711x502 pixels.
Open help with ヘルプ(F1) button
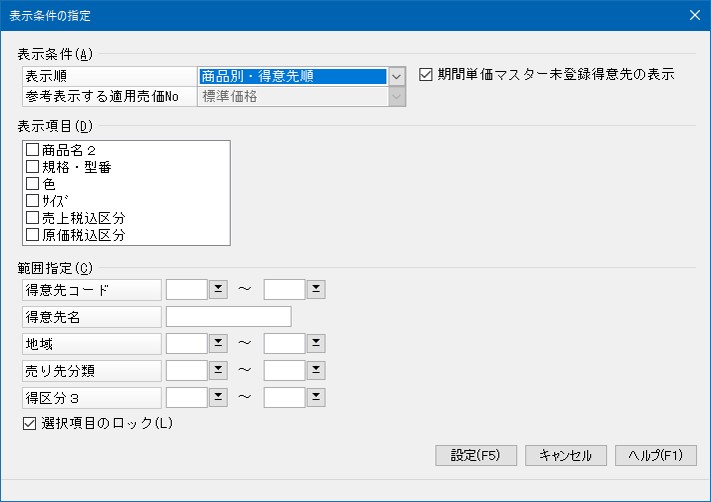656,455
